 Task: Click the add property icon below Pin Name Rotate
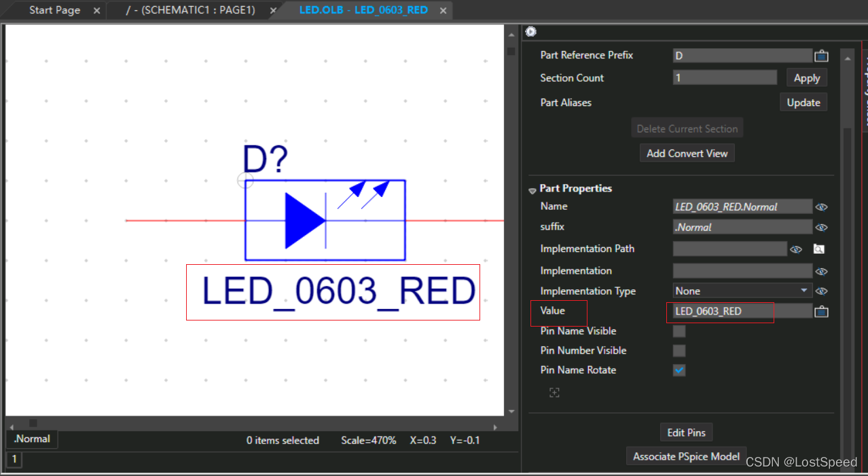pos(554,392)
